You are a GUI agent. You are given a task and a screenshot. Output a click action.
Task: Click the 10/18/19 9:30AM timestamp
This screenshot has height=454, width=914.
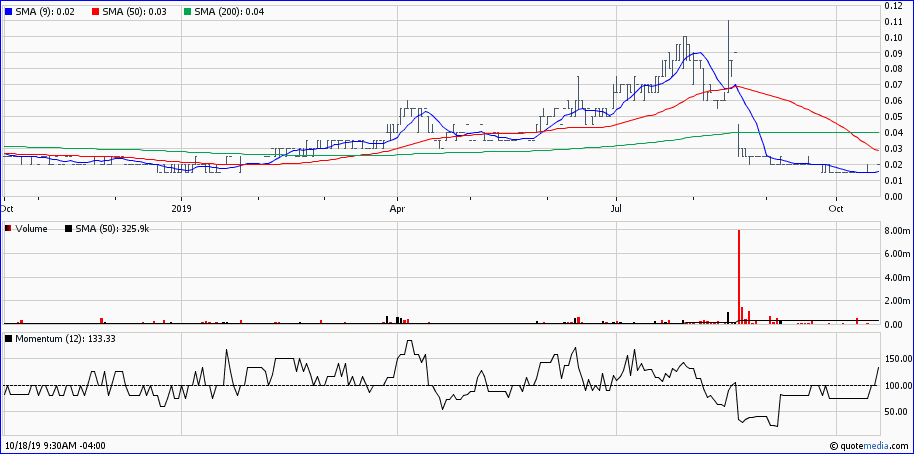pyautogui.click(x=55, y=445)
